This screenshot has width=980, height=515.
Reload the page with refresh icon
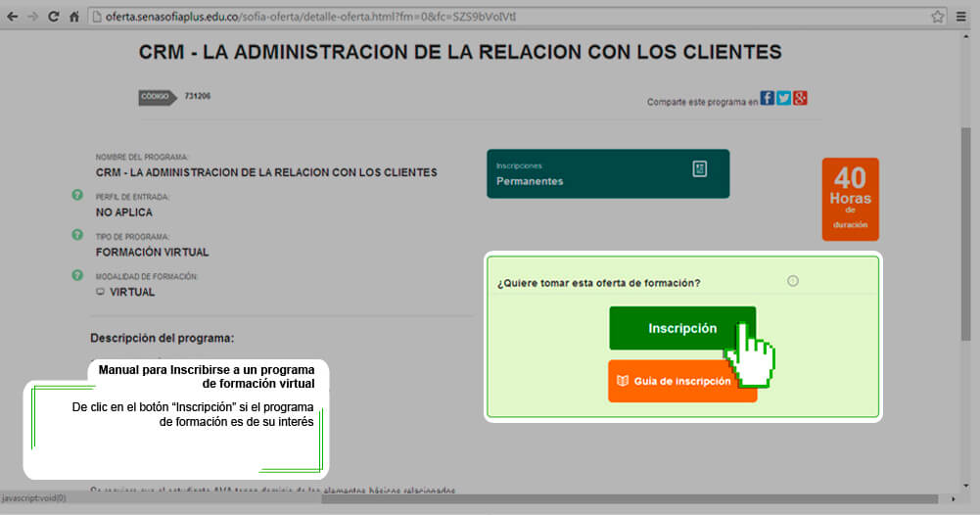tap(54, 17)
